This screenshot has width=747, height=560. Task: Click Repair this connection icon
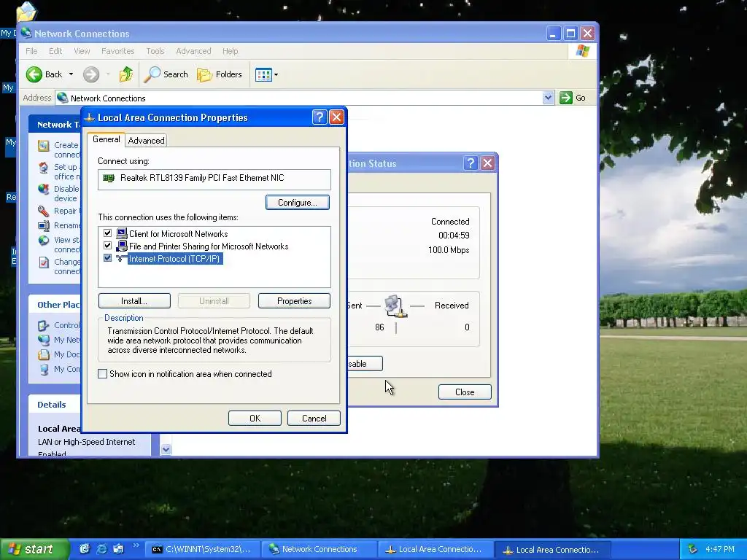(x=43, y=211)
